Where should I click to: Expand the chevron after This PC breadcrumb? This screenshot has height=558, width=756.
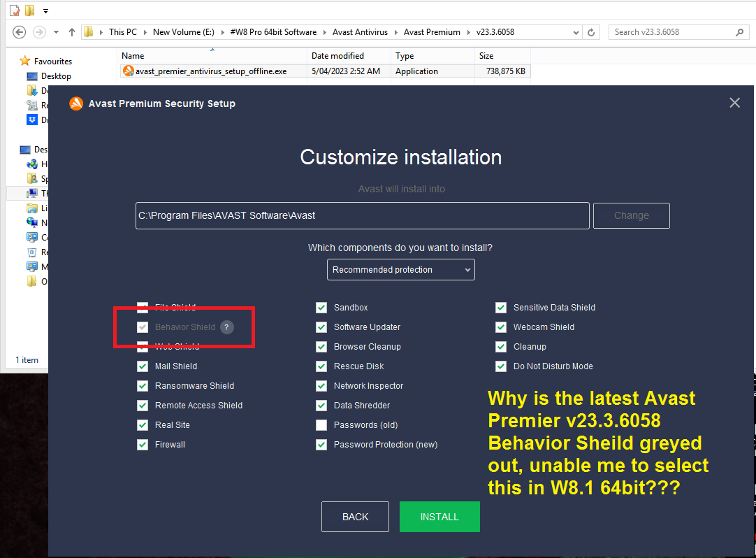[145, 32]
